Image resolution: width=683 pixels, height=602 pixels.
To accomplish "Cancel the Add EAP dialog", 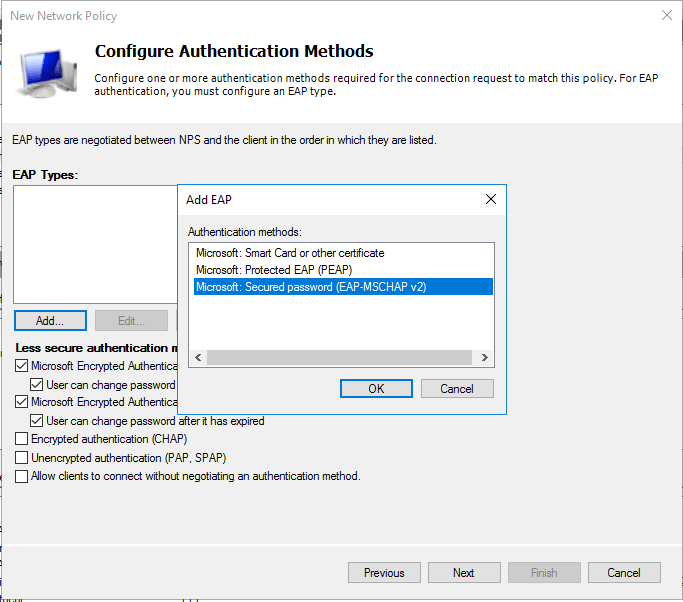I will click(x=457, y=389).
